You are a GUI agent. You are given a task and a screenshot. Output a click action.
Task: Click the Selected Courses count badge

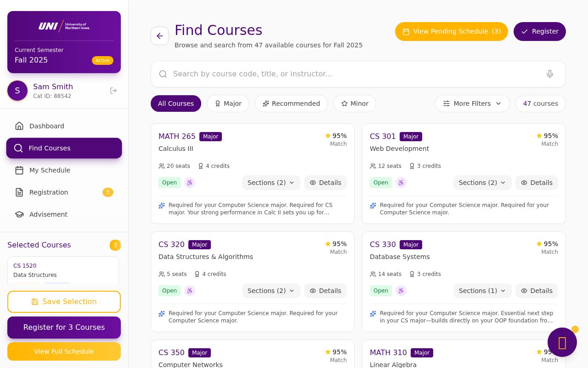tap(115, 245)
